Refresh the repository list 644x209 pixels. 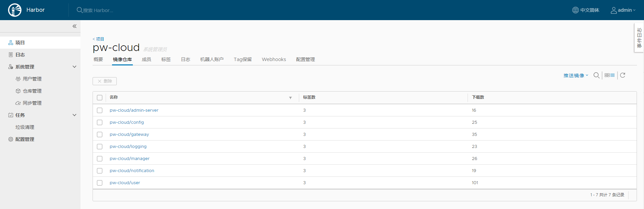623,75
